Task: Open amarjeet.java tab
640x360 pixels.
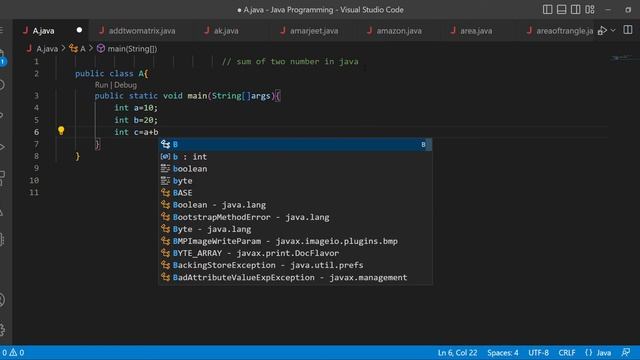Action: point(314,31)
